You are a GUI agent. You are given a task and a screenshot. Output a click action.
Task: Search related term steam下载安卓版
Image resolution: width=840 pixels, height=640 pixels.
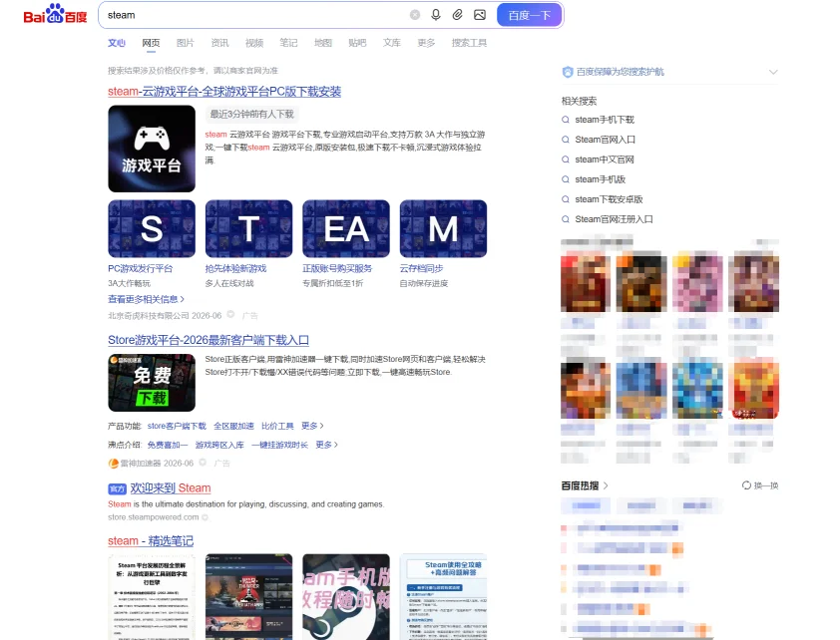[x=609, y=199]
